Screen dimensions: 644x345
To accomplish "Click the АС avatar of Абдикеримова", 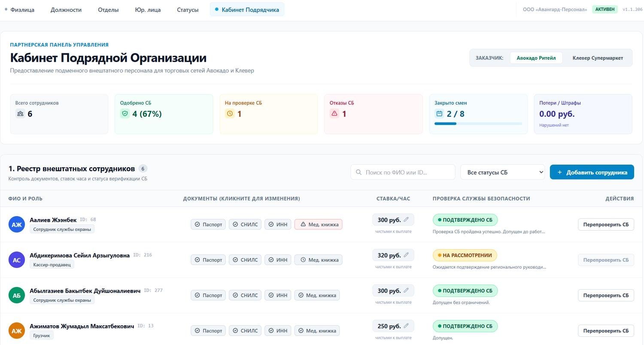I will tap(17, 260).
